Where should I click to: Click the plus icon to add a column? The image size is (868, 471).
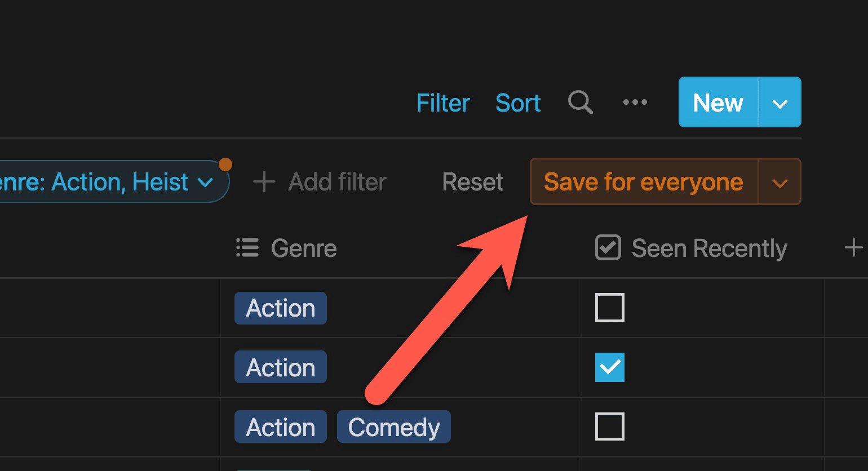[853, 248]
